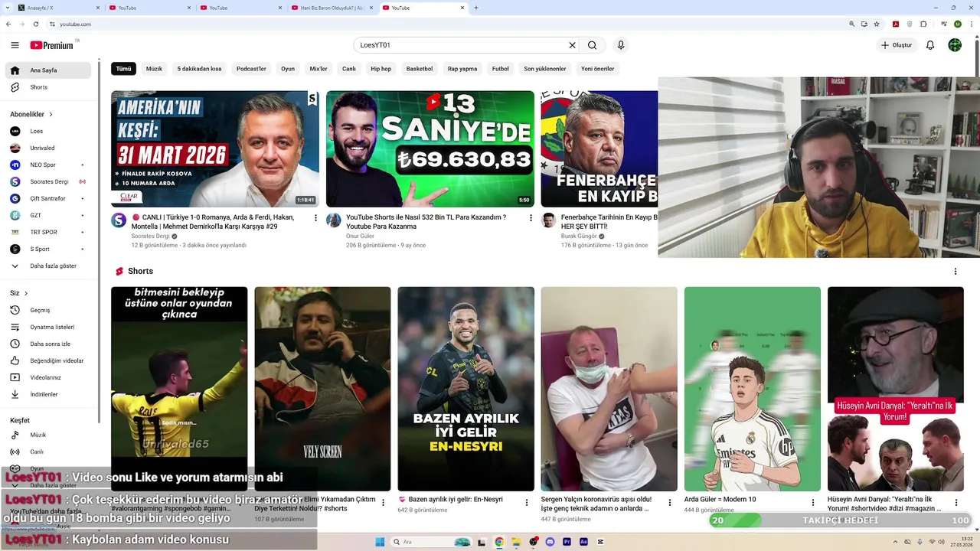Select the Futbol filter chip
Viewport: 980px width, 551px height.
tap(500, 69)
